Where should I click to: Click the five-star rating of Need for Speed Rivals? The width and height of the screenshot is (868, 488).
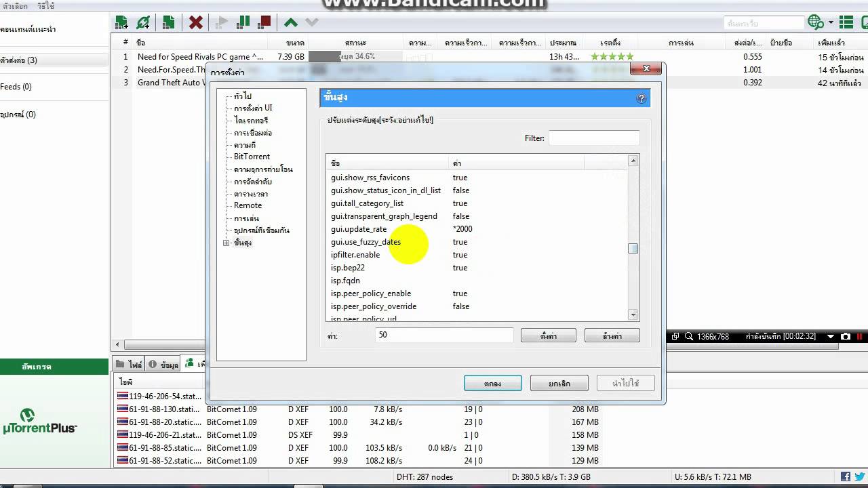pyautogui.click(x=612, y=57)
